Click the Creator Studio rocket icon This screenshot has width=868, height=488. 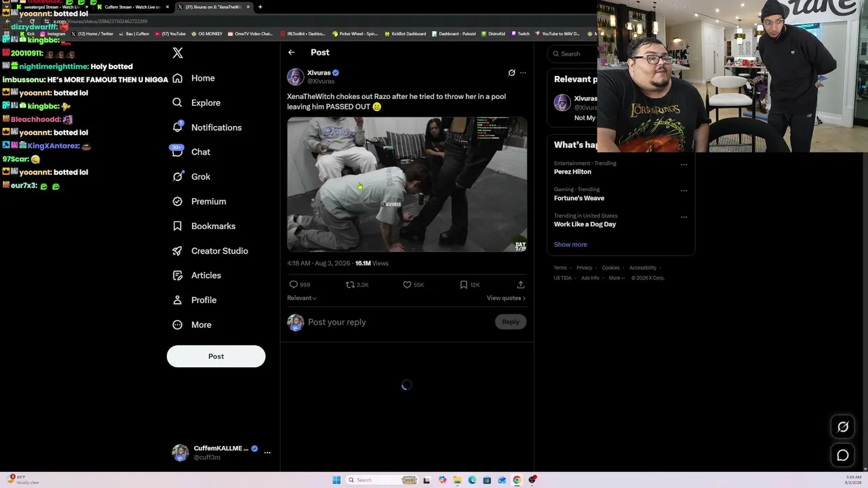(178, 251)
